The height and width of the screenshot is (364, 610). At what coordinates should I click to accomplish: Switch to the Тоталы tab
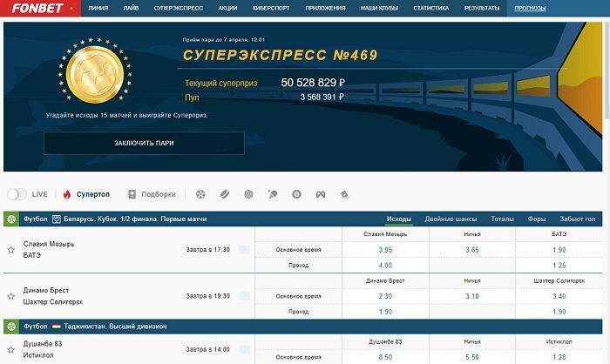(502, 219)
